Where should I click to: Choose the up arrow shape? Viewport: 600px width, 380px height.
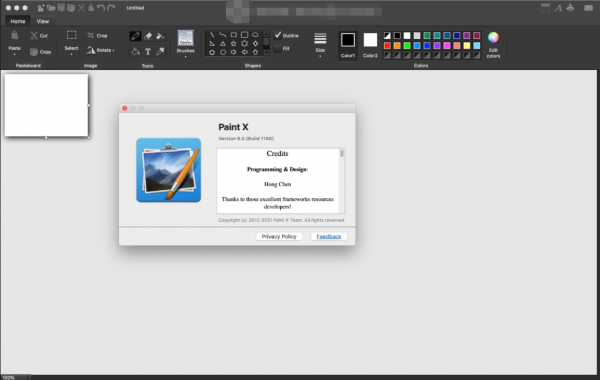[255, 52]
